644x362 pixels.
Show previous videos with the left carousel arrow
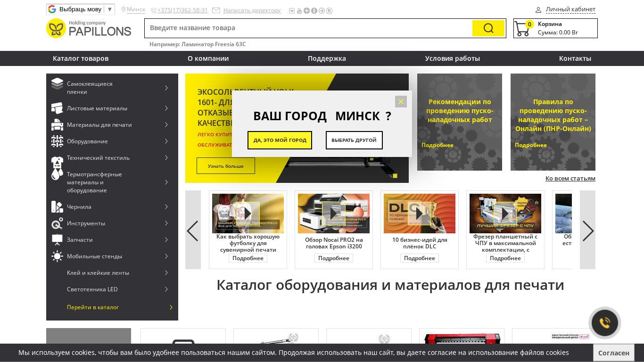pyautogui.click(x=193, y=230)
